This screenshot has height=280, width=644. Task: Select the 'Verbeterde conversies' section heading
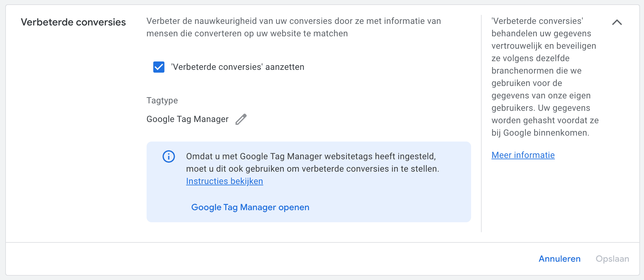(73, 22)
